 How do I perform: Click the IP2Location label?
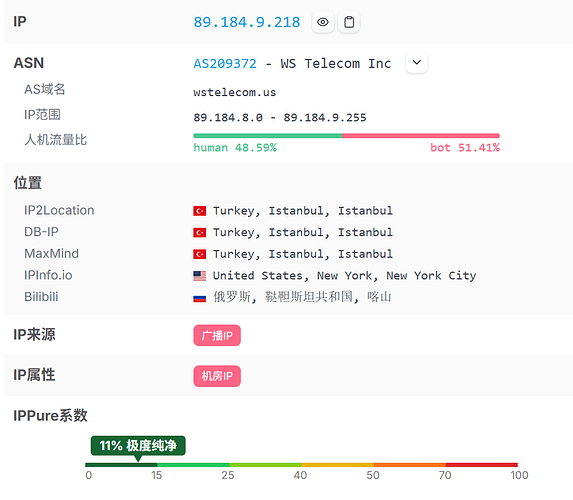[x=59, y=210]
